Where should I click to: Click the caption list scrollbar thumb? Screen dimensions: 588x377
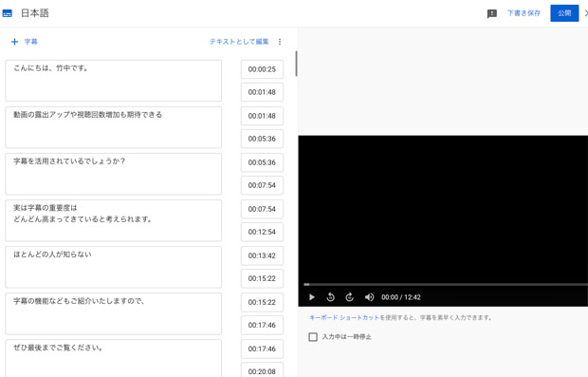click(x=296, y=64)
